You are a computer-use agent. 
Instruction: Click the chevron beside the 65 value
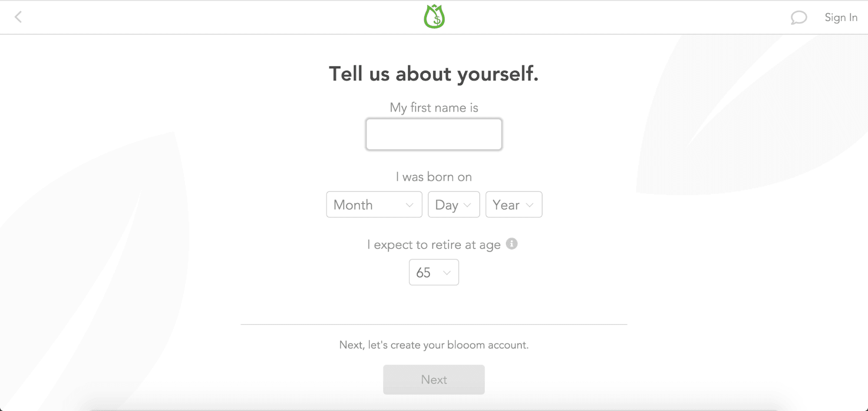coord(447,273)
